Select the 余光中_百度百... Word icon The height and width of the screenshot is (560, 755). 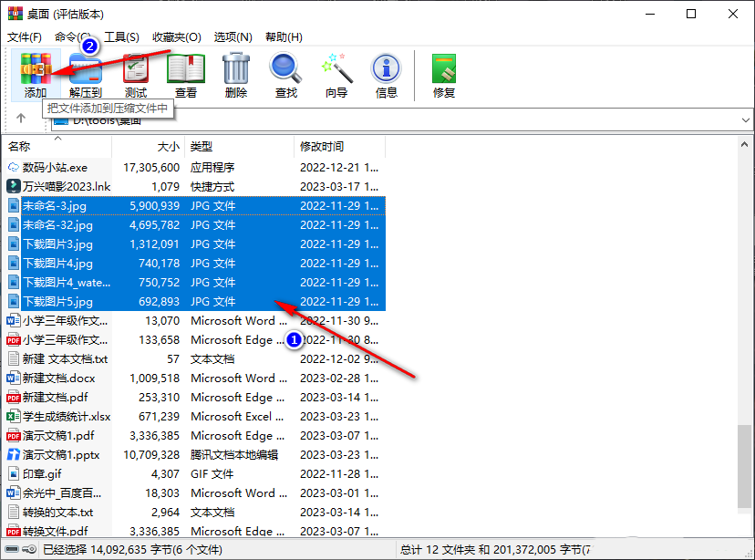(x=14, y=493)
